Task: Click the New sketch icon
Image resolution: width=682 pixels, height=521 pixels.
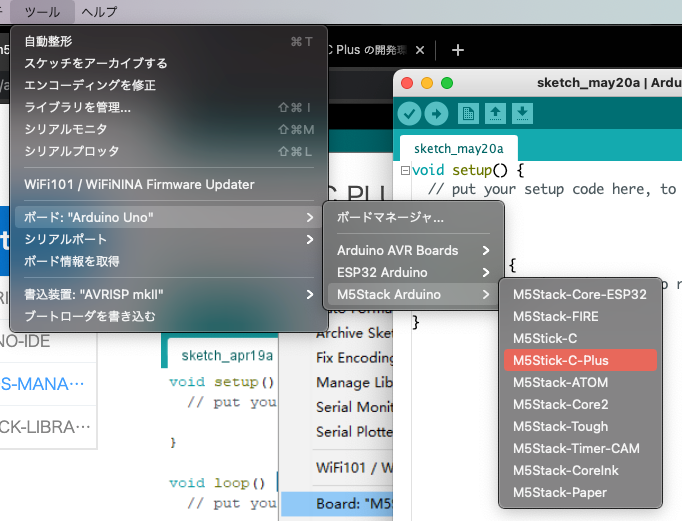Action: pos(468,114)
